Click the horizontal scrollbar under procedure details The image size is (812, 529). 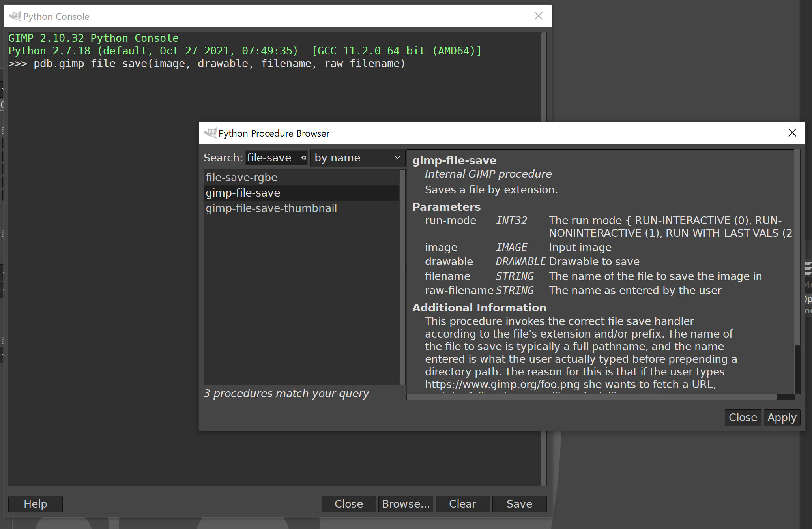click(x=592, y=397)
